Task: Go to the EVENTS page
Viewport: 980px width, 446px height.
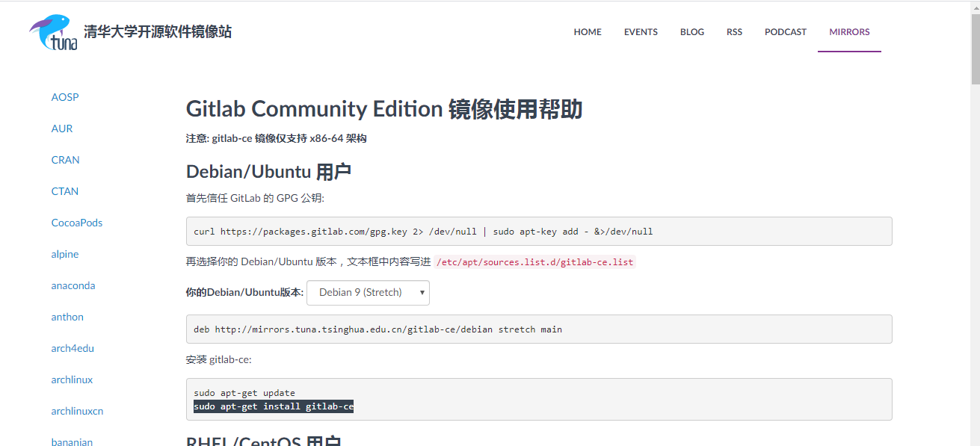Action: (641, 32)
